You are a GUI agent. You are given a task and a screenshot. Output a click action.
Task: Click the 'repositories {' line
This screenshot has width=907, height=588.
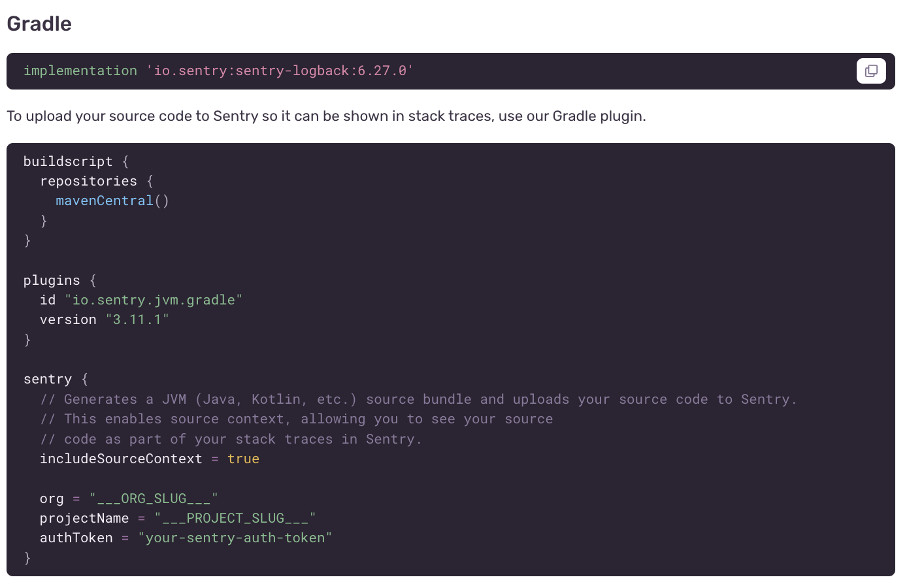point(97,181)
